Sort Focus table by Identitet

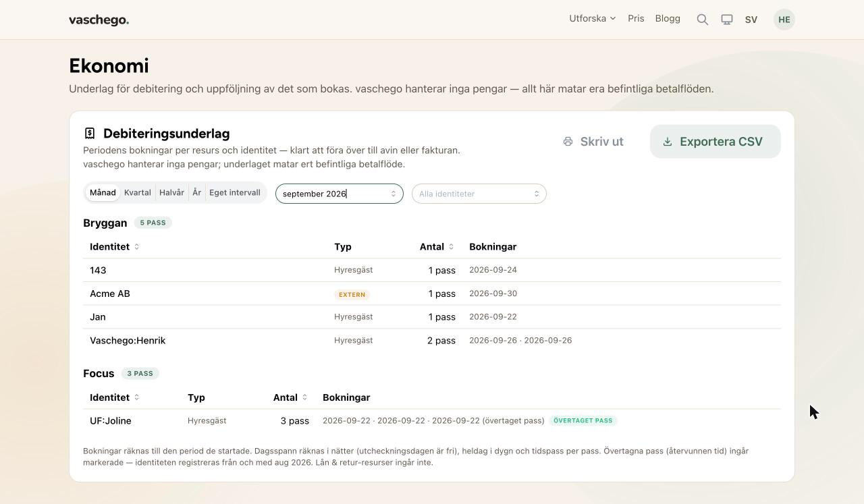[x=114, y=397]
